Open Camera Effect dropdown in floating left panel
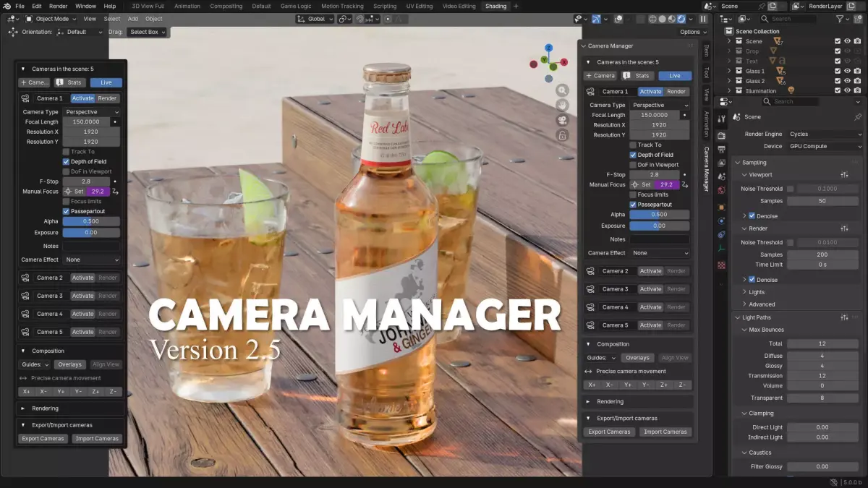Image resolution: width=868 pixels, height=488 pixels. point(91,260)
